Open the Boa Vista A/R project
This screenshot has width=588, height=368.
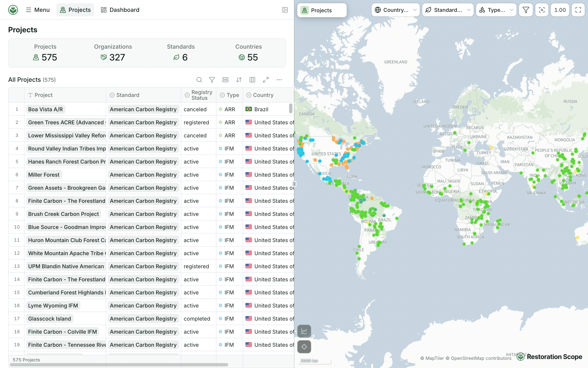[x=46, y=109]
